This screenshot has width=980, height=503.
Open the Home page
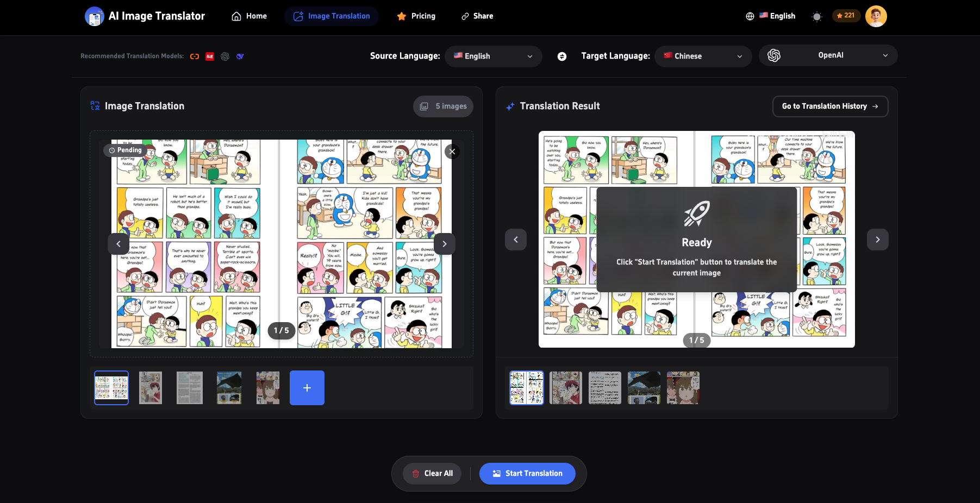point(249,16)
